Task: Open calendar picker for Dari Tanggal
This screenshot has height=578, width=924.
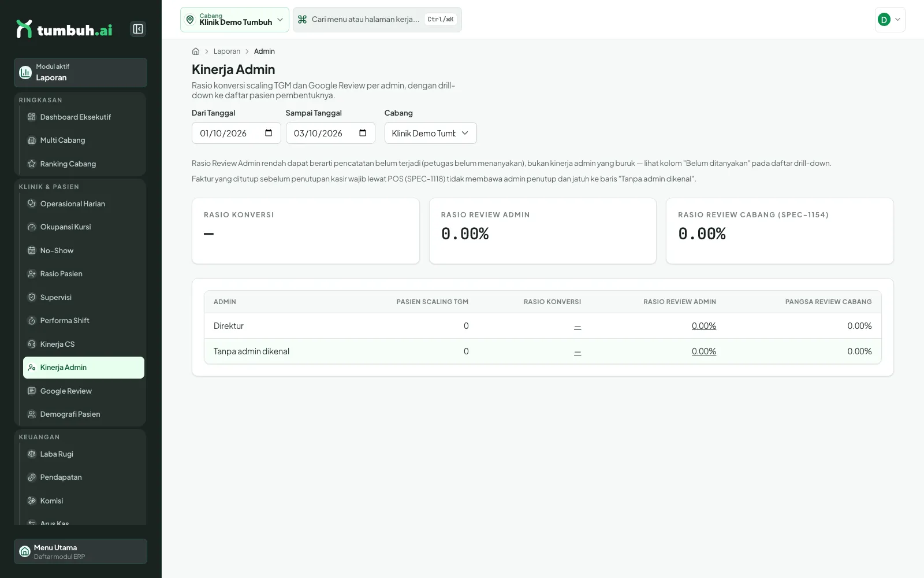Action: point(269,133)
